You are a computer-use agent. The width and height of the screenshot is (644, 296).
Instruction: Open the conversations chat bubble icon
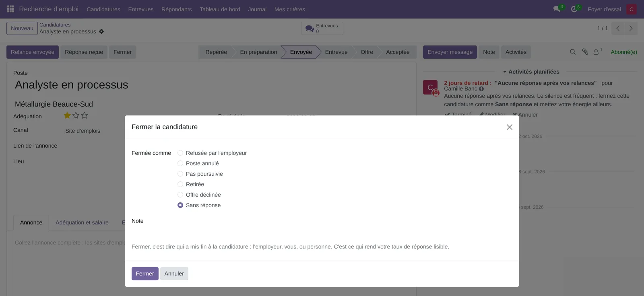pos(557,9)
